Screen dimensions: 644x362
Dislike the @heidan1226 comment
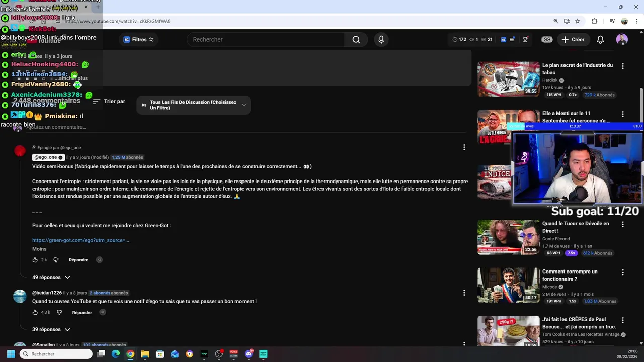[59, 312]
